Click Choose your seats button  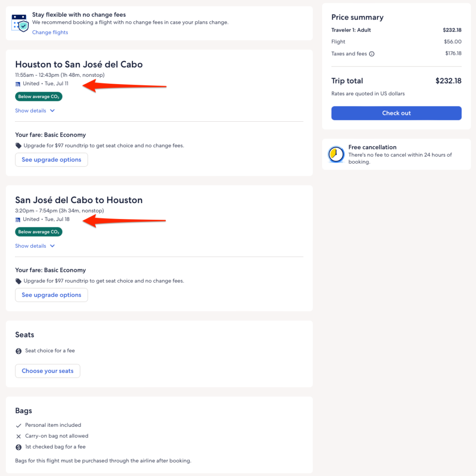pyautogui.click(x=47, y=371)
